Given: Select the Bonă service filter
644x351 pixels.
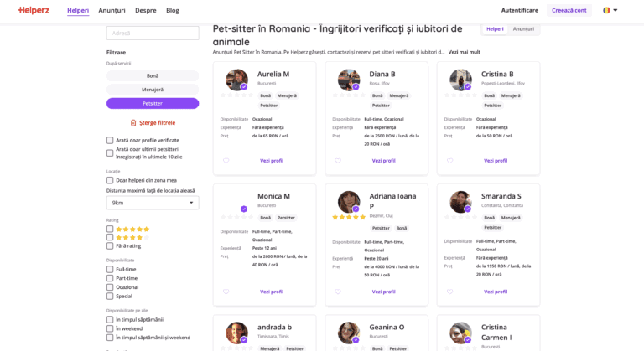Looking at the screenshot, I should click(x=153, y=76).
